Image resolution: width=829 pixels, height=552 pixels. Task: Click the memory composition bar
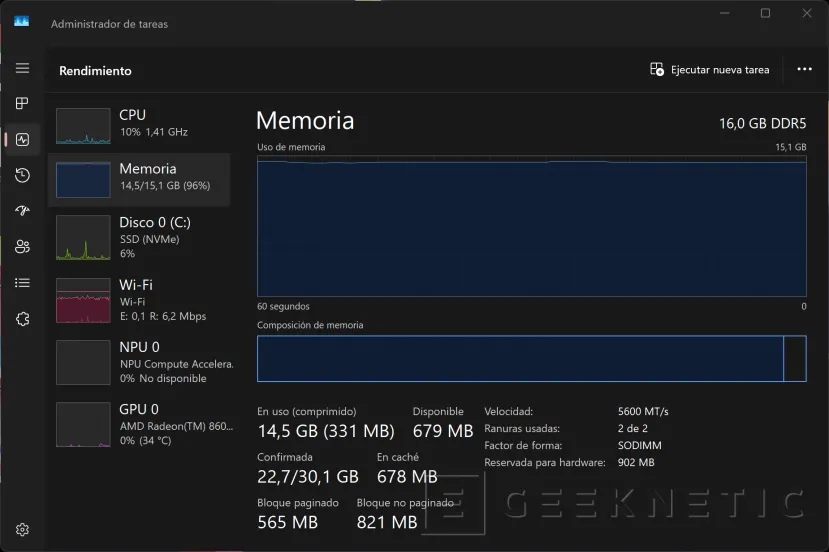pos(531,358)
